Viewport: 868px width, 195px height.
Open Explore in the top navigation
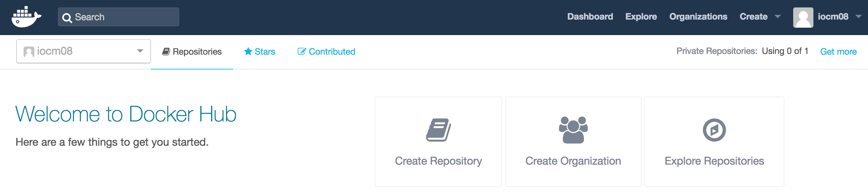pos(641,17)
